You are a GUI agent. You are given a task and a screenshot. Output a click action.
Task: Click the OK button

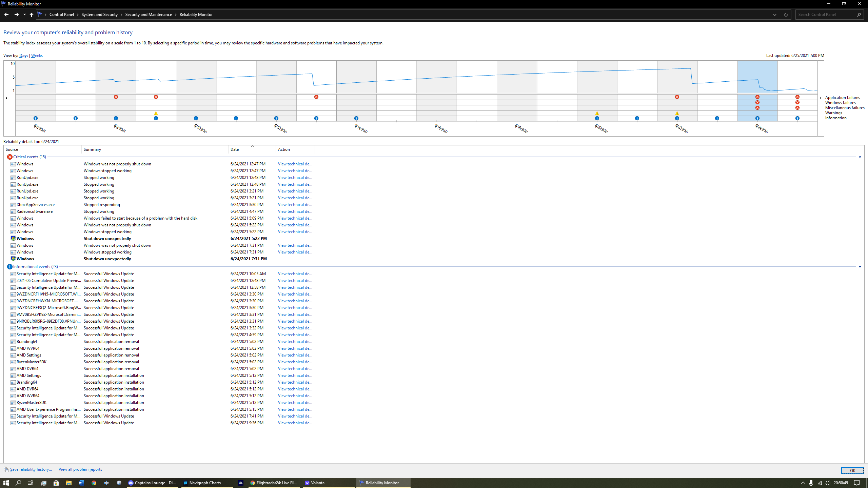[852, 470]
